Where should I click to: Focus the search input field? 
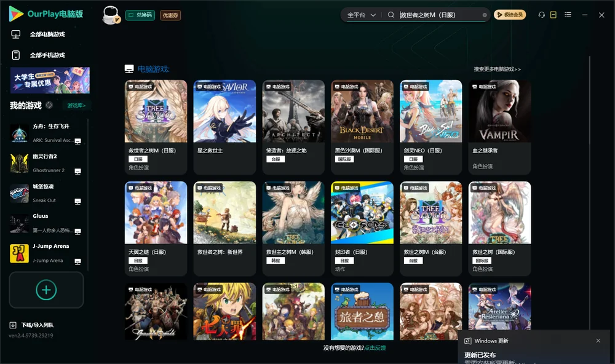pos(439,15)
